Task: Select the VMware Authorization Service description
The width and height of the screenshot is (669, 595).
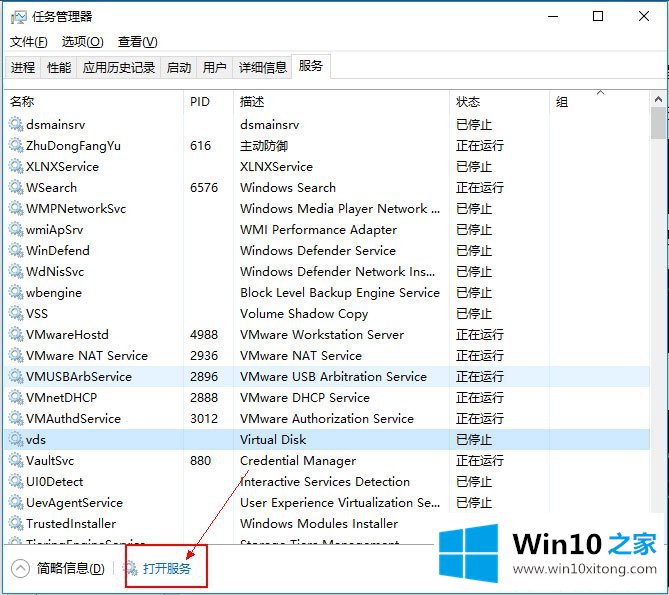Action: point(327,418)
